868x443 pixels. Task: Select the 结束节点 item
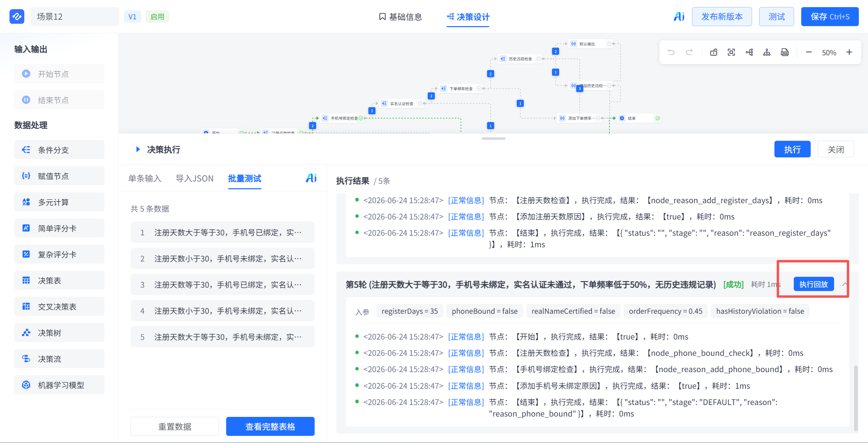point(59,100)
